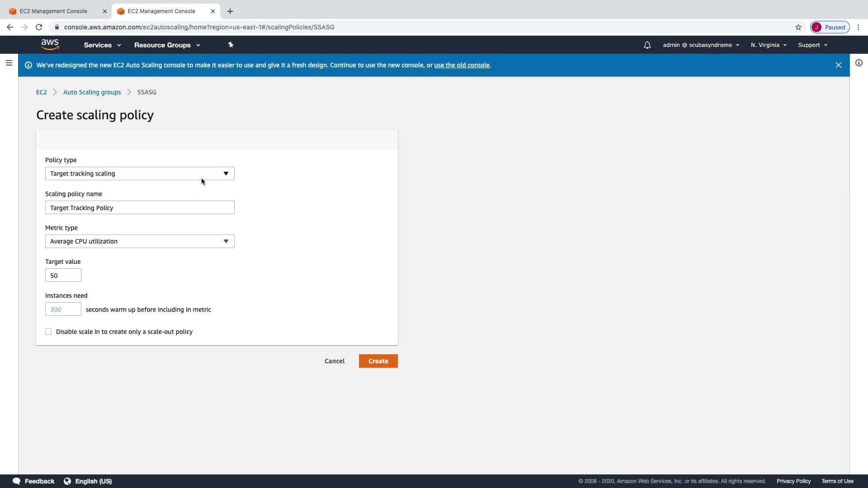Open the N. Virginia region selector
The image size is (868, 488).
768,45
